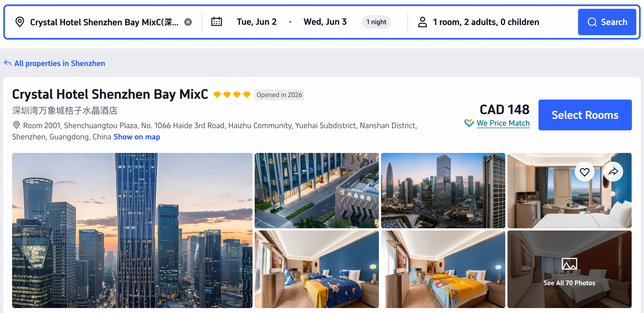Open the kids room with yellow bear bedding

click(x=443, y=269)
